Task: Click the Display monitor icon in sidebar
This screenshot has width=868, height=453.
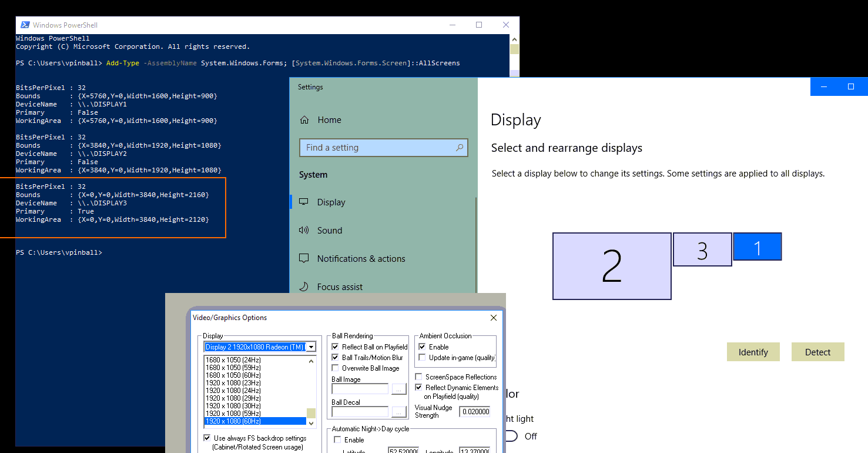Action: pos(304,202)
